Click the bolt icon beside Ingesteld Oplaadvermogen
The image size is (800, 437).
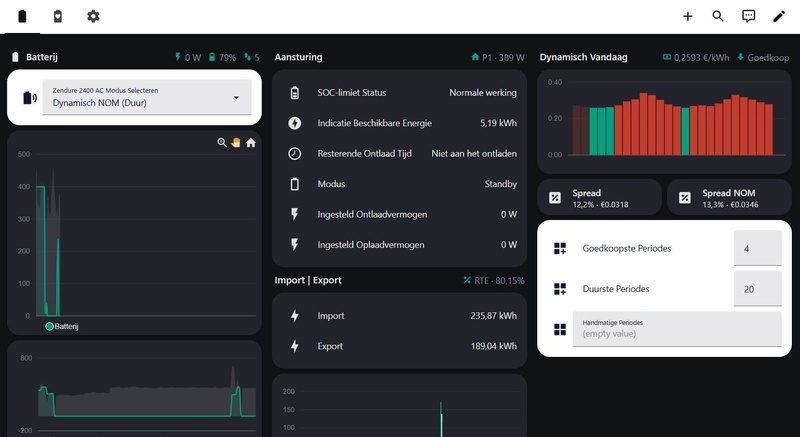click(x=294, y=245)
